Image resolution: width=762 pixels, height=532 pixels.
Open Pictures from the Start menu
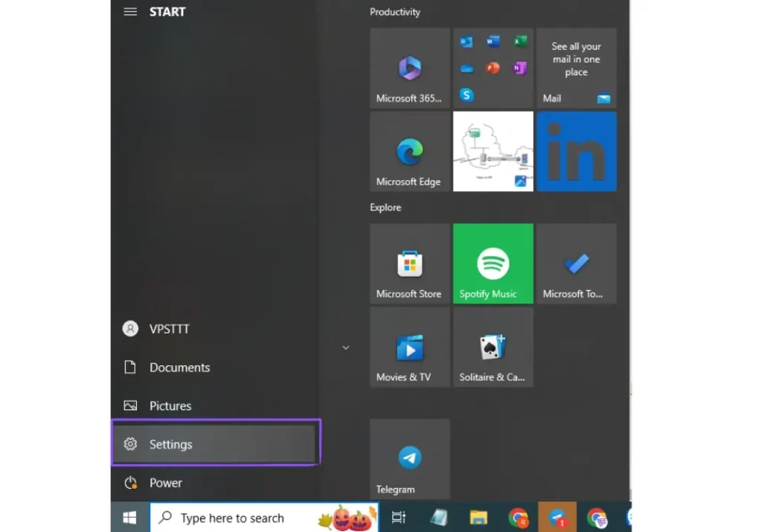(215, 406)
